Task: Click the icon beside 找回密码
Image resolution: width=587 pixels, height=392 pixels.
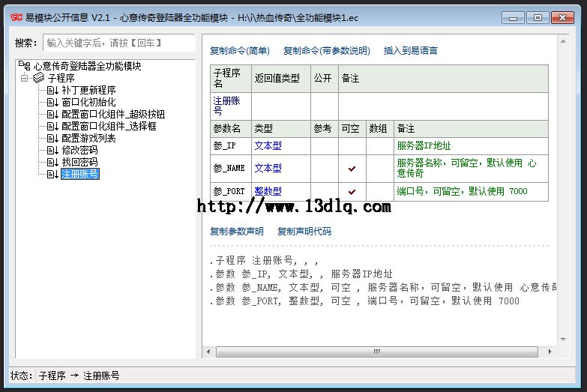Action: [x=52, y=162]
